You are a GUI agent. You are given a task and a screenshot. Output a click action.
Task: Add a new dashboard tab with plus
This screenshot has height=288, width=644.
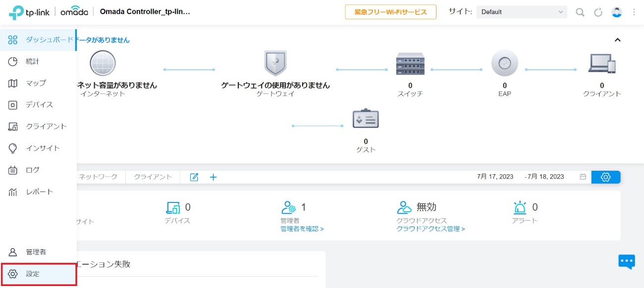pyautogui.click(x=214, y=177)
